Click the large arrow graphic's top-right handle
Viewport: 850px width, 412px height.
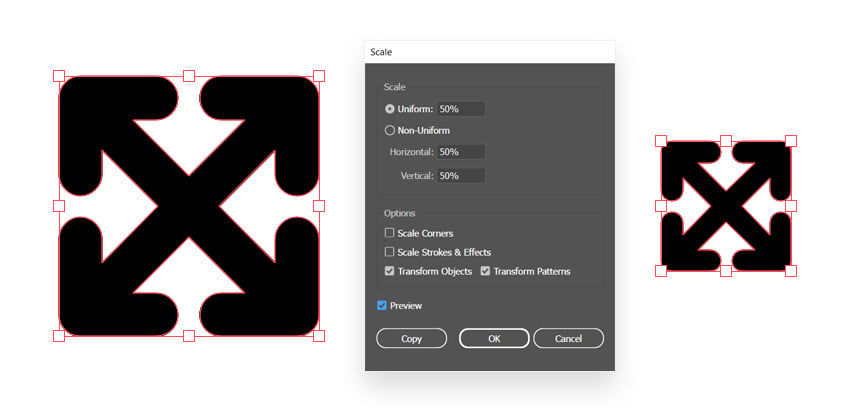pos(319,76)
